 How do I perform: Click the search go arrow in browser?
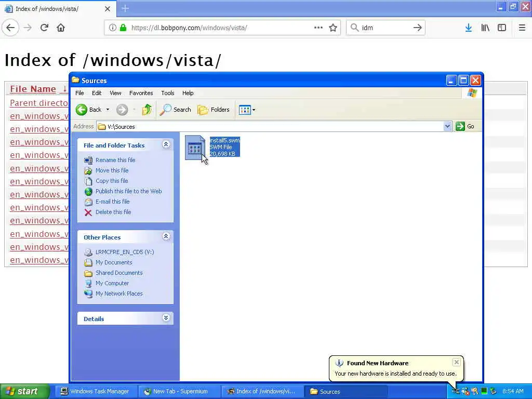[x=418, y=28]
